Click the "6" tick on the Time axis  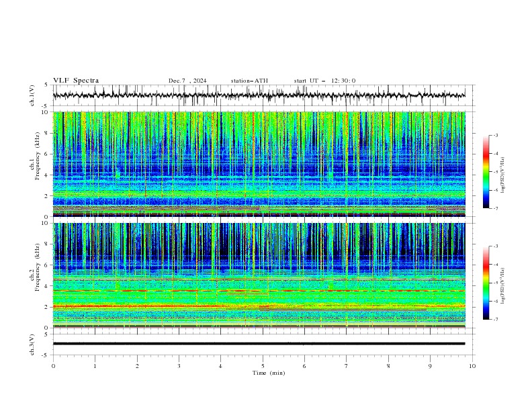tap(304, 366)
